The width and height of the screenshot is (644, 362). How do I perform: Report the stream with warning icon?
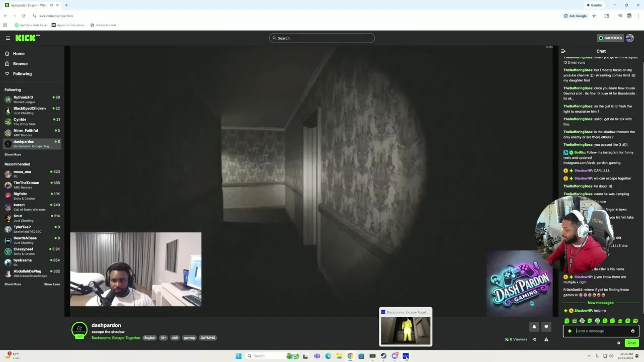tap(546, 339)
